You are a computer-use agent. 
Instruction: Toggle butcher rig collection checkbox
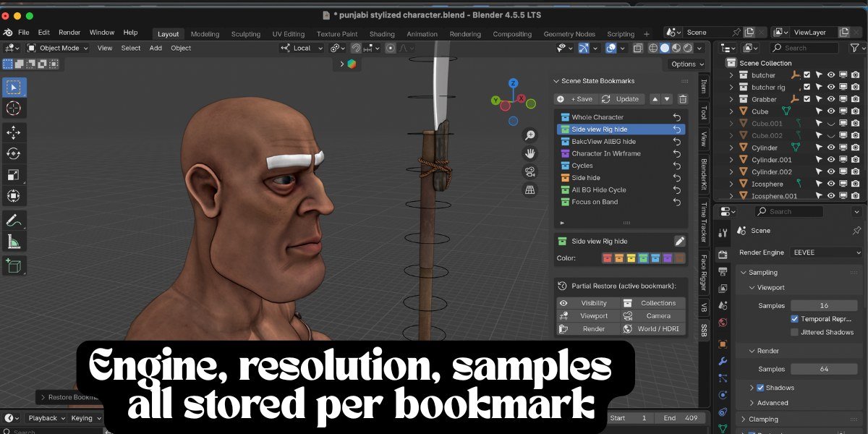807,87
